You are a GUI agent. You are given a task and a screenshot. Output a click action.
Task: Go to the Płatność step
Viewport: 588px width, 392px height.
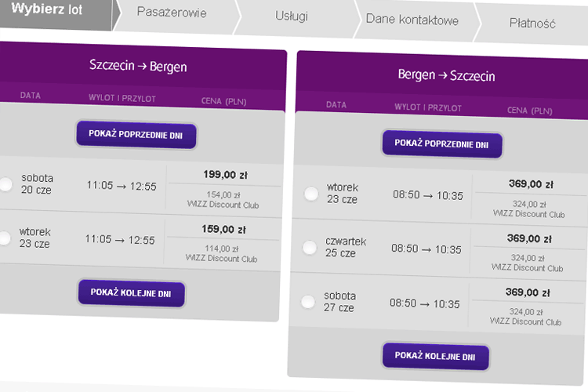[x=532, y=24]
